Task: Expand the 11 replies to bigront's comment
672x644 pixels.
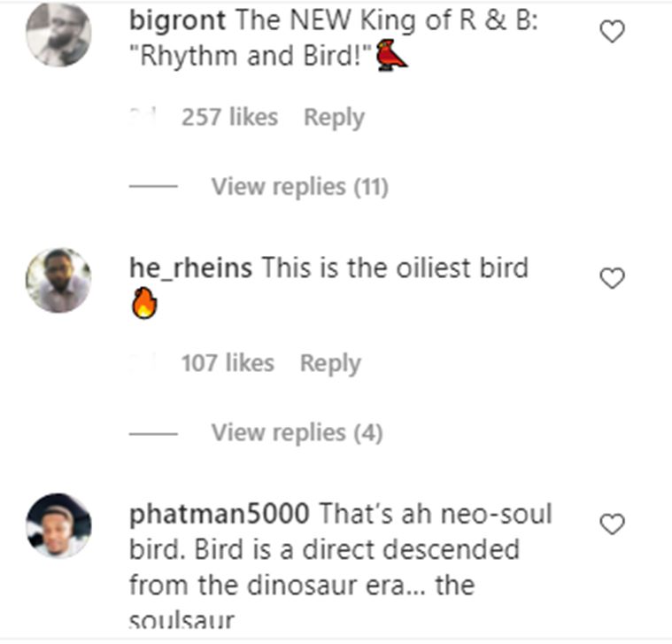Action: pyautogui.click(x=299, y=187)
